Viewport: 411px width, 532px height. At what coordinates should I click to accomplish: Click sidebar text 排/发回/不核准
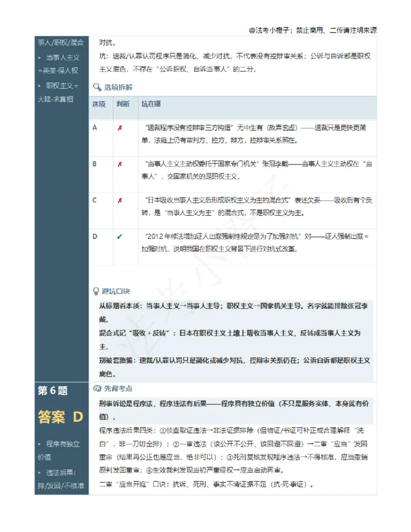tap(61, 486)
